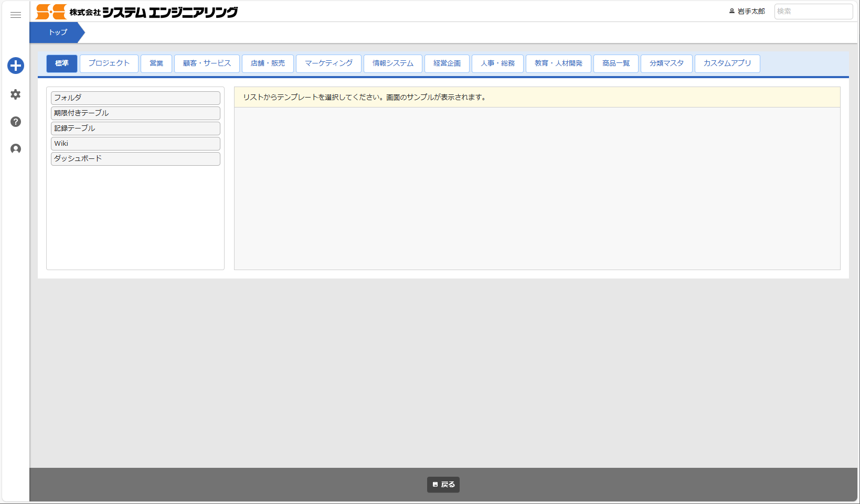Open the 岩手太郎 user menu
This screenshot has height=504, width=860.
click(747, 11)
